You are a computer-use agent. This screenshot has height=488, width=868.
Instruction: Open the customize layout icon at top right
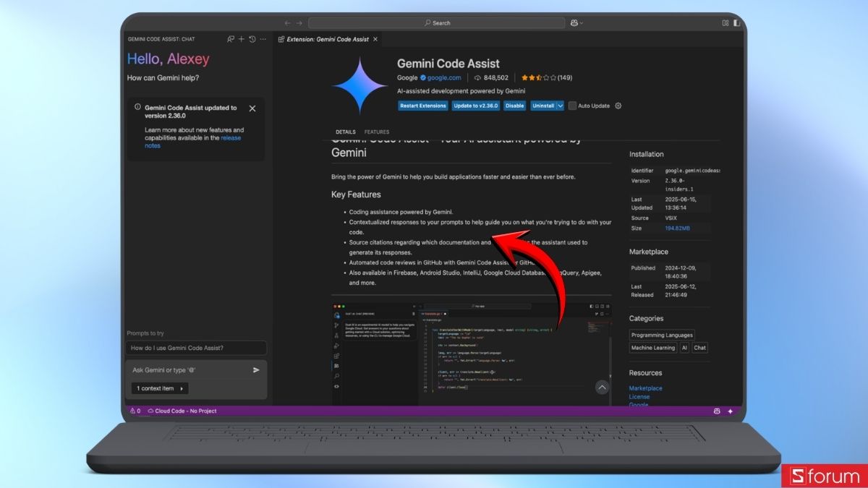click(x=726, y=23)
